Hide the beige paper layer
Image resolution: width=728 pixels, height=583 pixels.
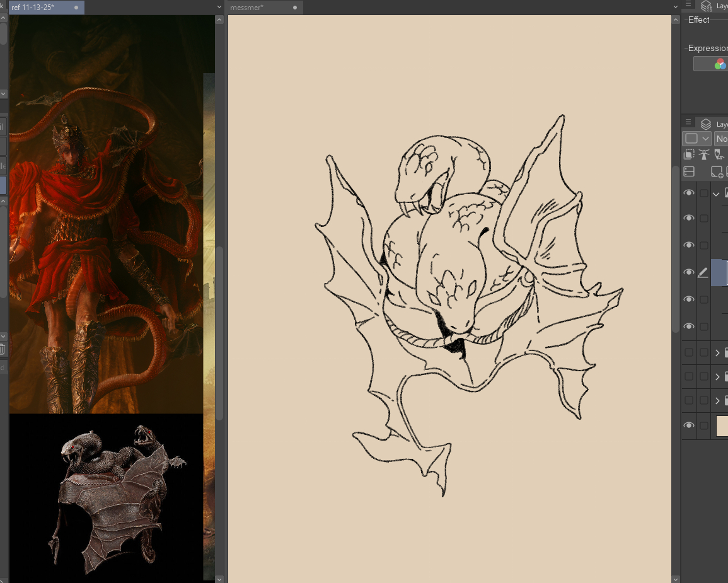[x=689, y=425]
